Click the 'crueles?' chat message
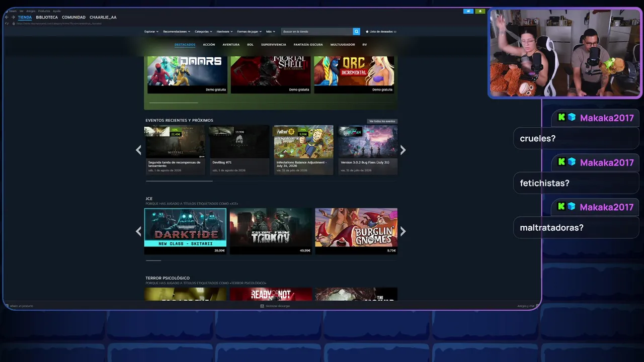Image resolution: width=644 pixels, height=362 pixels. pyautogui.click(x=576, y=138)
